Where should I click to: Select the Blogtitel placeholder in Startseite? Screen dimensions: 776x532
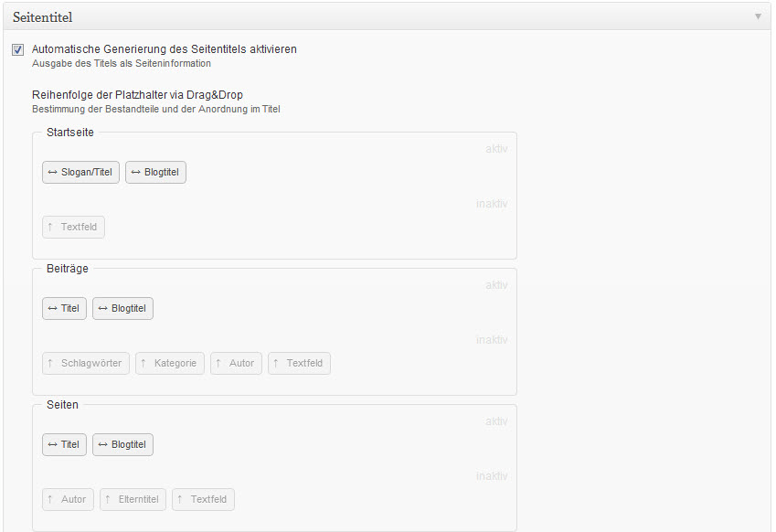point(156,172)
